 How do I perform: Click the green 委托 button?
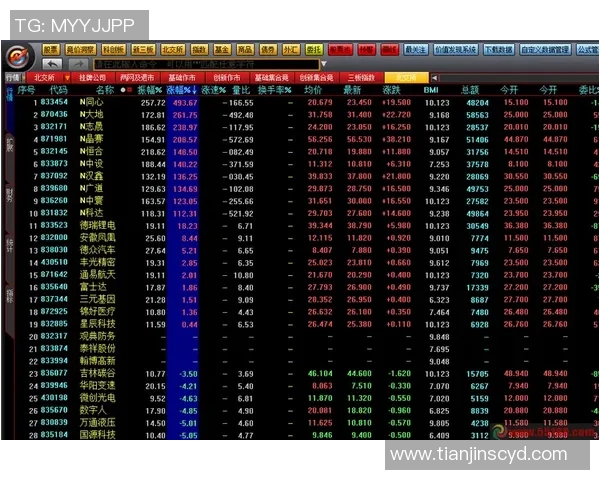314,50
